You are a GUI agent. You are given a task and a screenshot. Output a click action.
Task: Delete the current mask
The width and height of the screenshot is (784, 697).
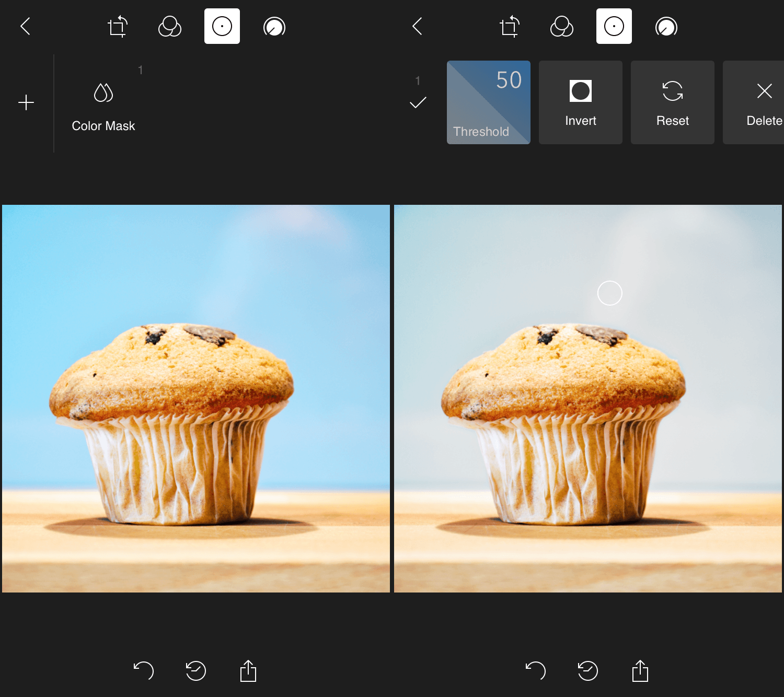click(764, 102)
